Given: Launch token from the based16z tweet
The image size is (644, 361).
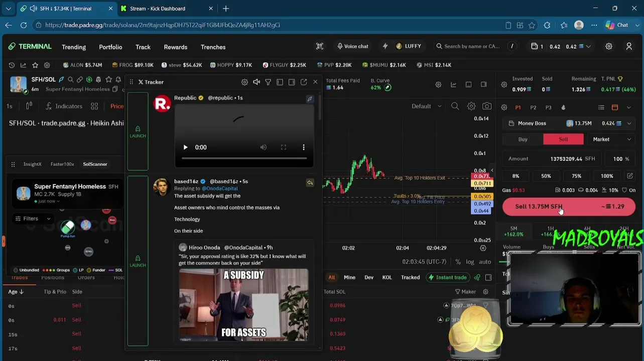Looking at the screenshot, I should (x=138, y=261).
